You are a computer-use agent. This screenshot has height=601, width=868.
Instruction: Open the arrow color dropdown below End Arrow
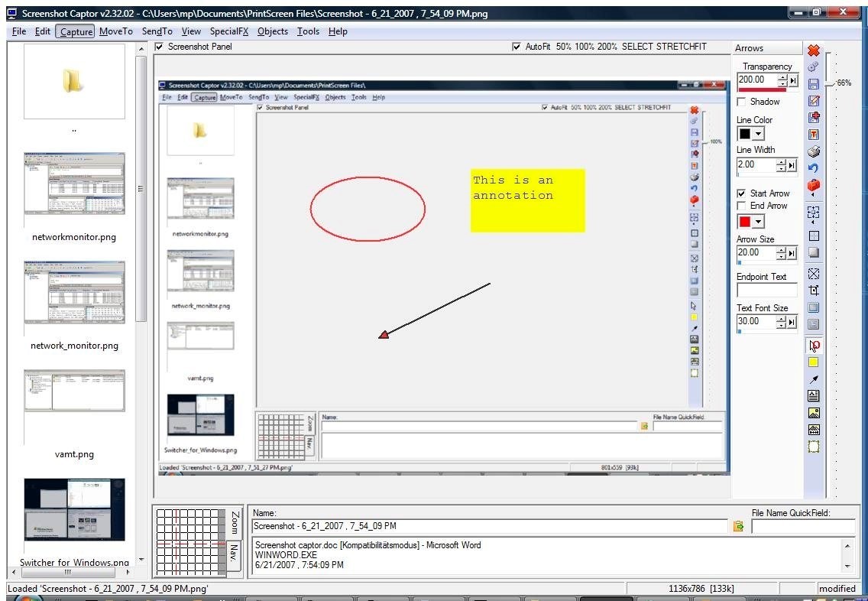click(758, 222)
